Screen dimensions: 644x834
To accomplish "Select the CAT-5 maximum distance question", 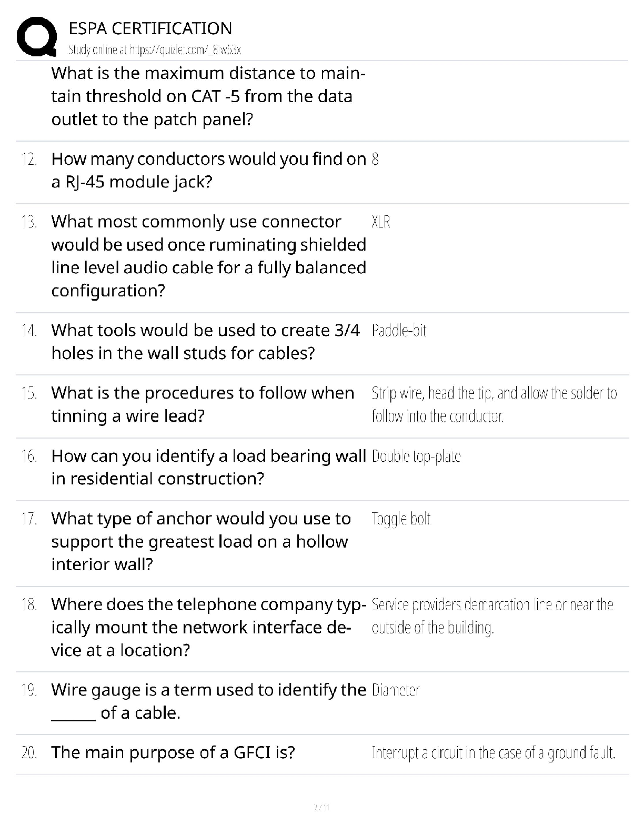I will [x=208, y=96].
